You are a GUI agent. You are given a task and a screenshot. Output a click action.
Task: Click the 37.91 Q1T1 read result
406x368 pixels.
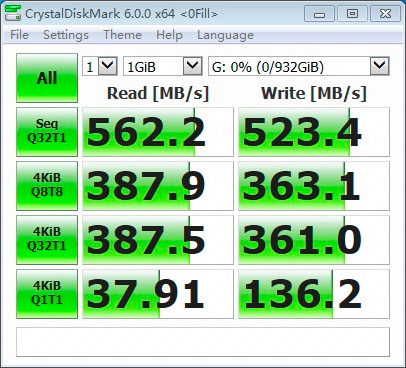[158, 294]
